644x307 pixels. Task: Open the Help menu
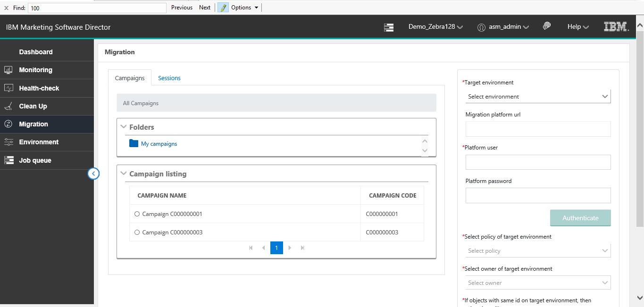[x=578, y=27]
